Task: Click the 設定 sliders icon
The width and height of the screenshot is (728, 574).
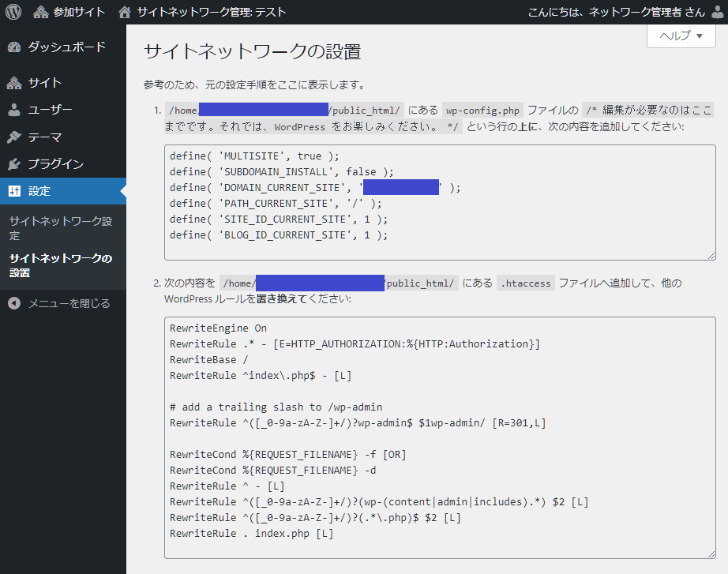Action: (x=14, y=191)
